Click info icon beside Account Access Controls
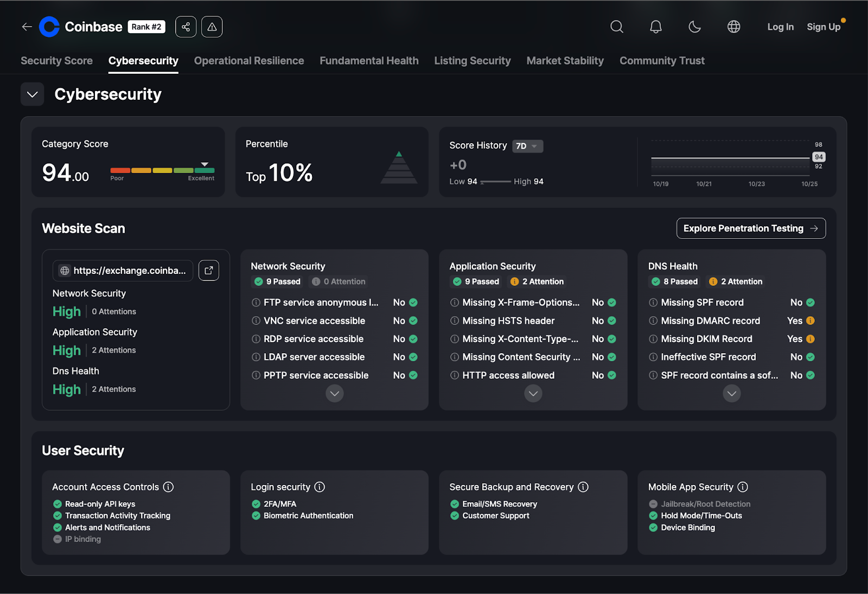This screenshot has width=868, height=594. click(x=169, y=487)
